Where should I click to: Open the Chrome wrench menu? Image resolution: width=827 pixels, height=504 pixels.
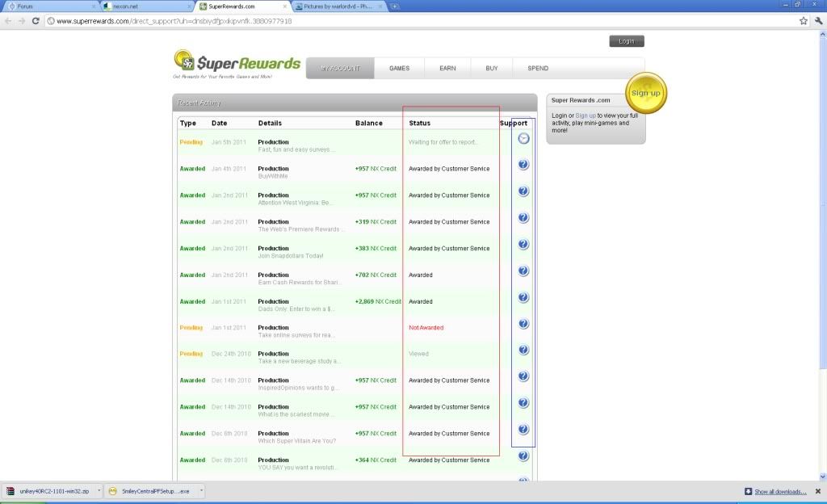pyautogui.click(x=818, y=21)
